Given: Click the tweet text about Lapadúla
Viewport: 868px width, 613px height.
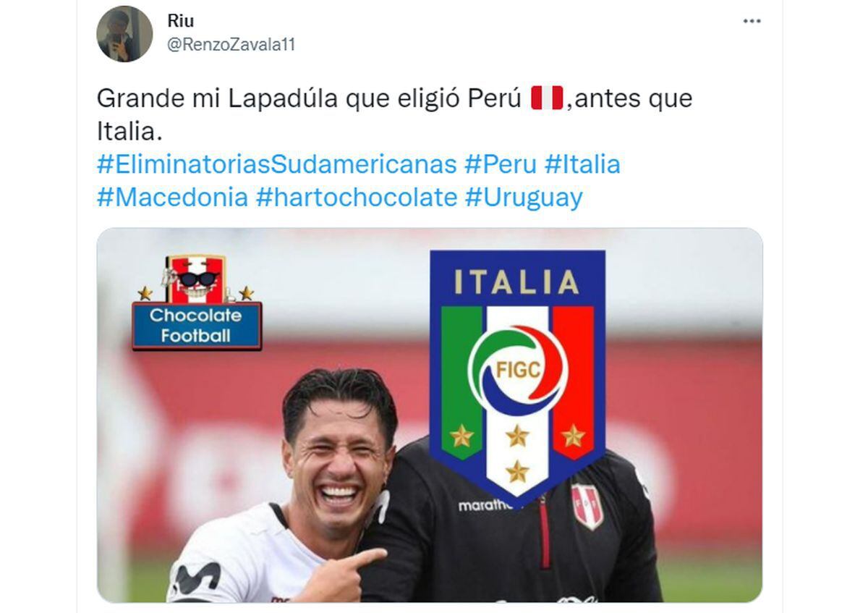Looking at the screenshot, I should coord(395,114).
